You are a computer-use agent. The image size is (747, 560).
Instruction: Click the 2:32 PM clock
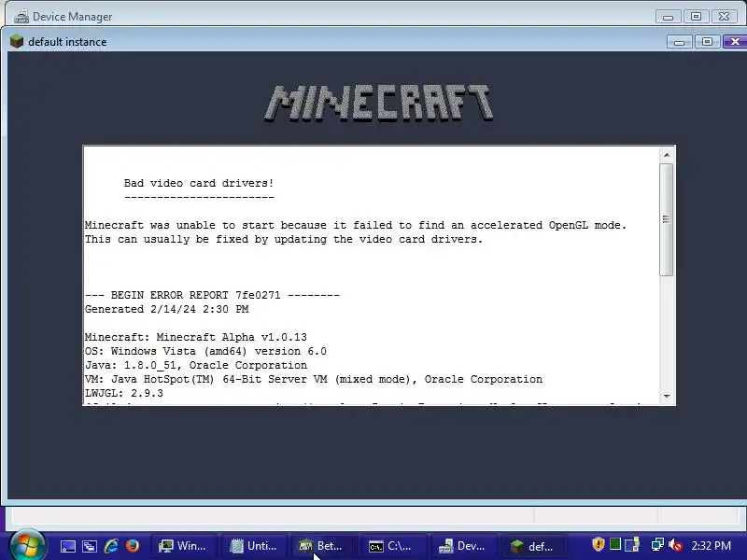coord(711,546)
